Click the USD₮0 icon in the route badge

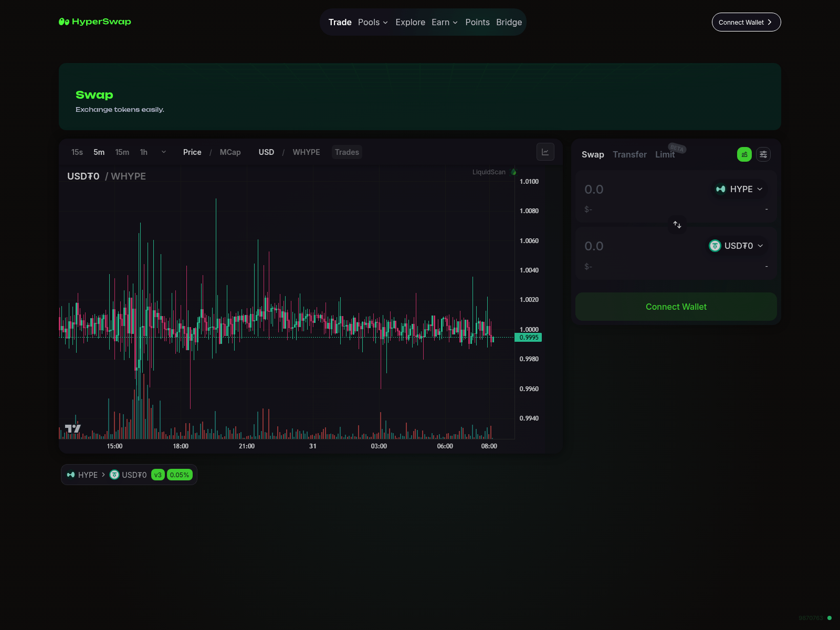114,475
